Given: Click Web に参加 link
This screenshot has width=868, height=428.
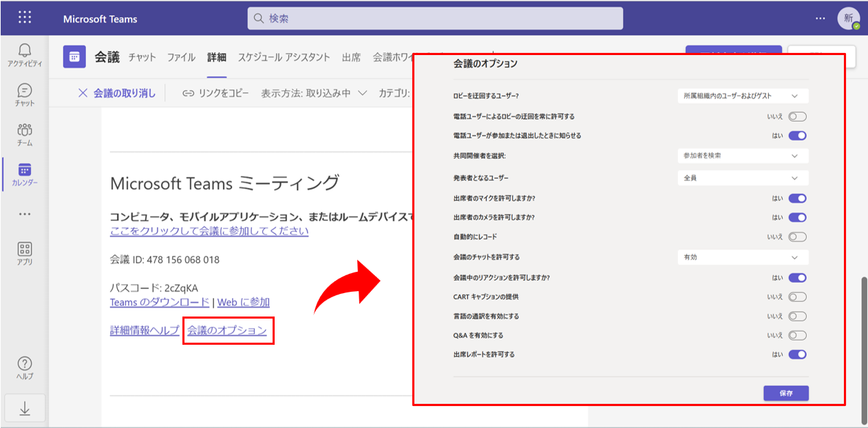Looking at the screenshot, I should tap(244, 302).
